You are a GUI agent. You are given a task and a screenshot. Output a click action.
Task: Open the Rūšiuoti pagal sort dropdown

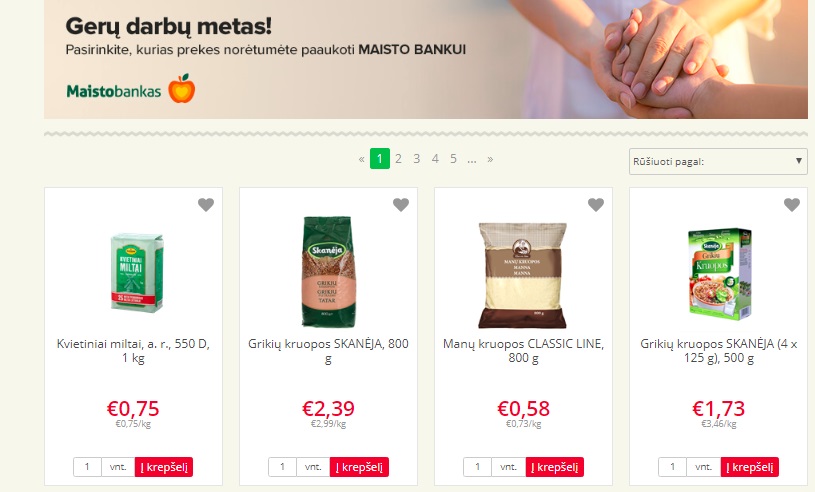pos(718,161)
